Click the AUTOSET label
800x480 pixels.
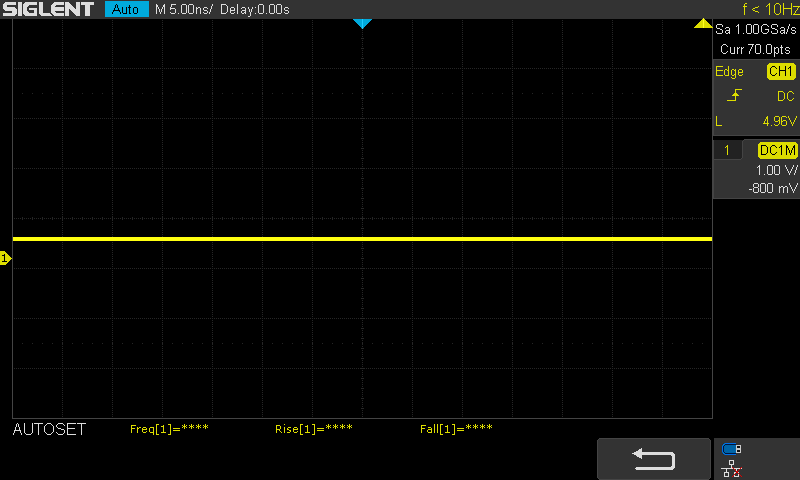49,430
